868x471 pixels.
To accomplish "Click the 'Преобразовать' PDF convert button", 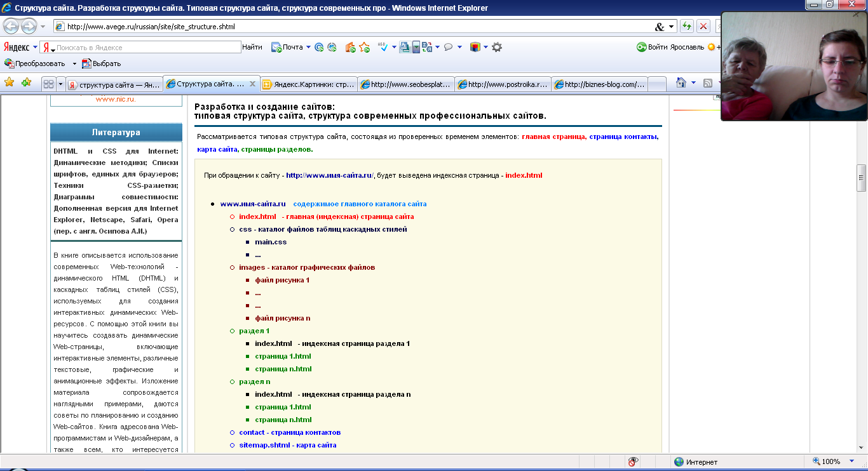I will click(35, 63).
